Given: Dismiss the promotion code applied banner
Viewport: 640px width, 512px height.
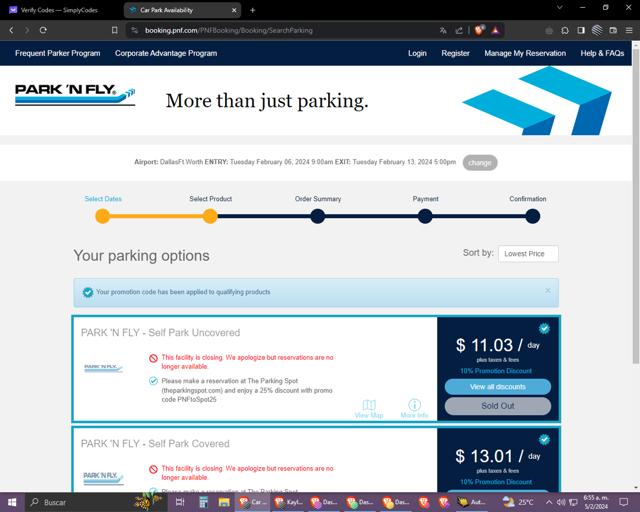Looking at the screenshot, I should 548,290.
